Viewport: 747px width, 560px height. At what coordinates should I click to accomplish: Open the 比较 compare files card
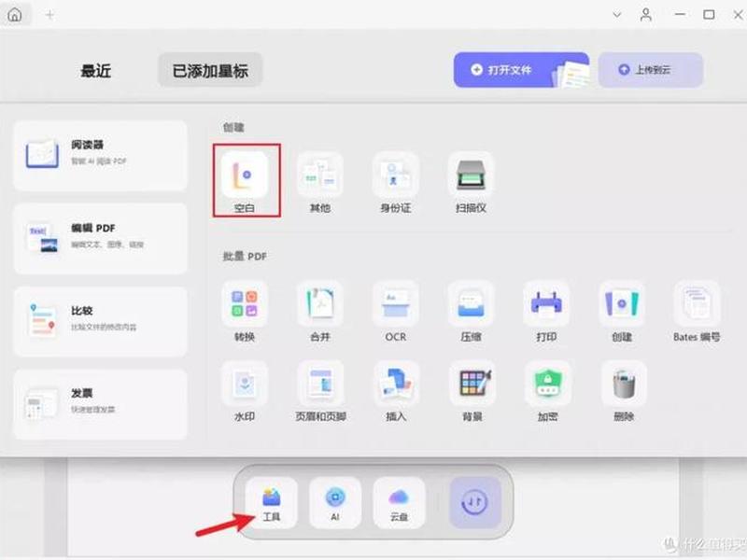coord(101,321)
